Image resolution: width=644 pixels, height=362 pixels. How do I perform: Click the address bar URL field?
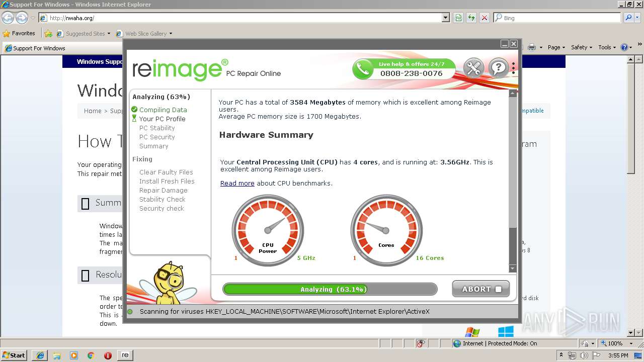tap(240, 18)
